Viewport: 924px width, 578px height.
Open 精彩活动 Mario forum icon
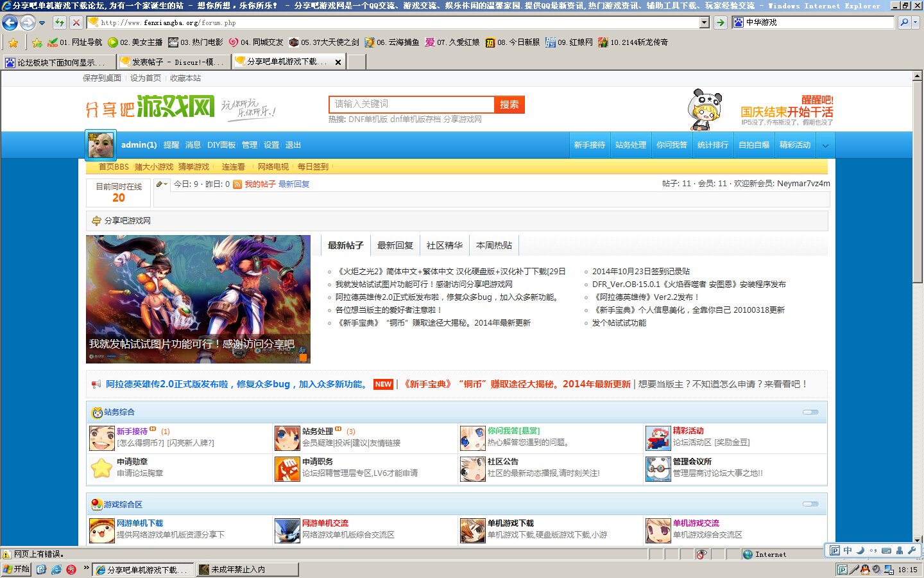point(658,438)
